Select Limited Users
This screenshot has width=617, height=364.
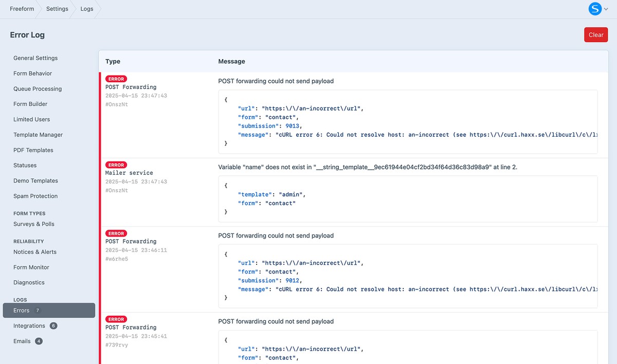click(x=31, y=119)
